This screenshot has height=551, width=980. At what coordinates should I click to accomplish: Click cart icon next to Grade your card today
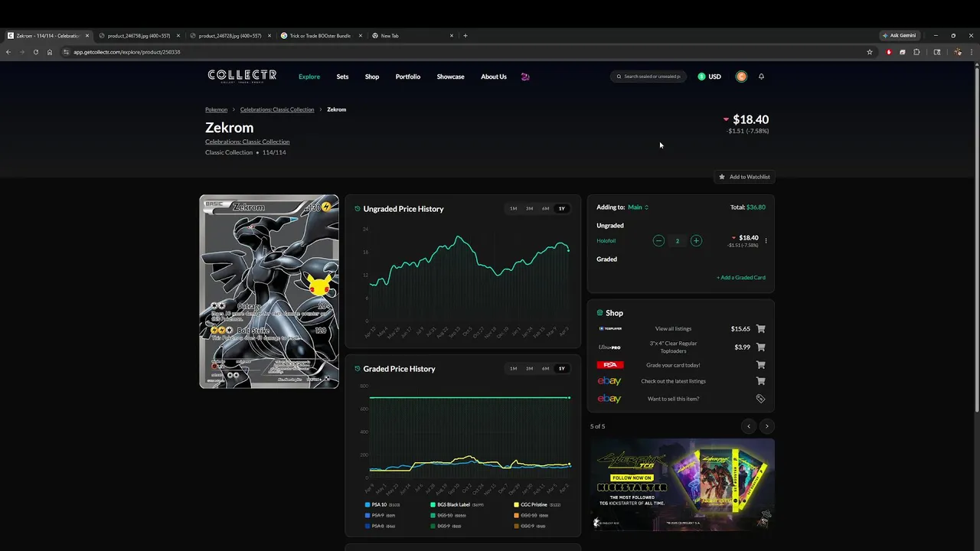point(760,365)
